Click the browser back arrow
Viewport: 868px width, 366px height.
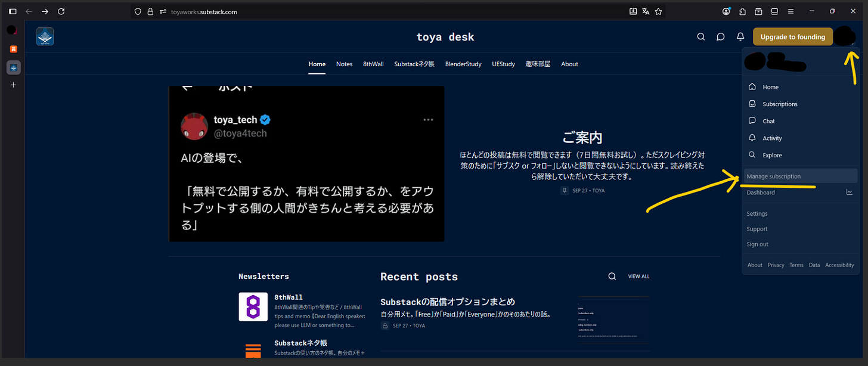point(29,11)
